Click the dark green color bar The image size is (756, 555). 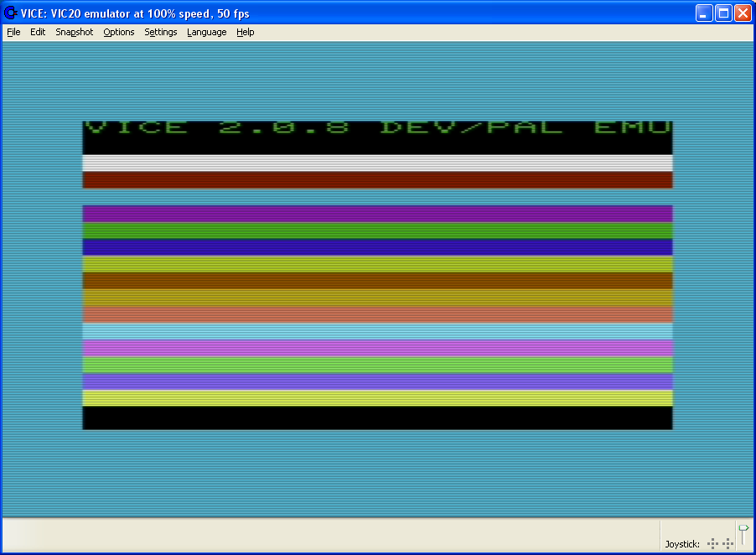point(377,231)
